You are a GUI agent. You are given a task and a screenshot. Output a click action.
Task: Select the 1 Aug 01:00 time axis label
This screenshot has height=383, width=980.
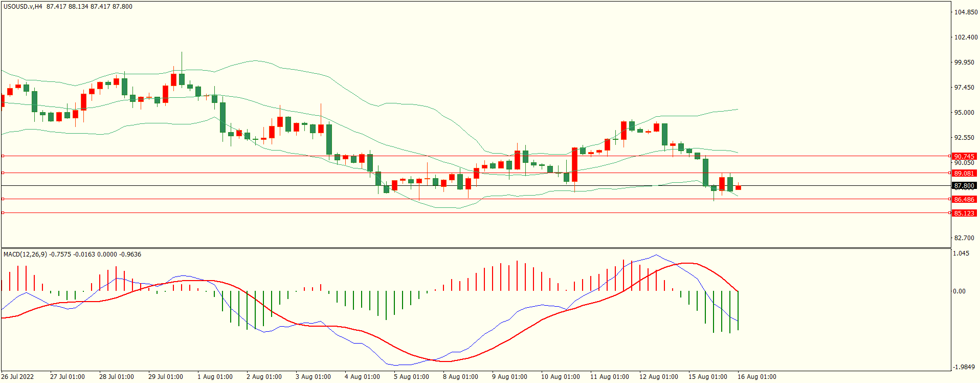point(215,377)
